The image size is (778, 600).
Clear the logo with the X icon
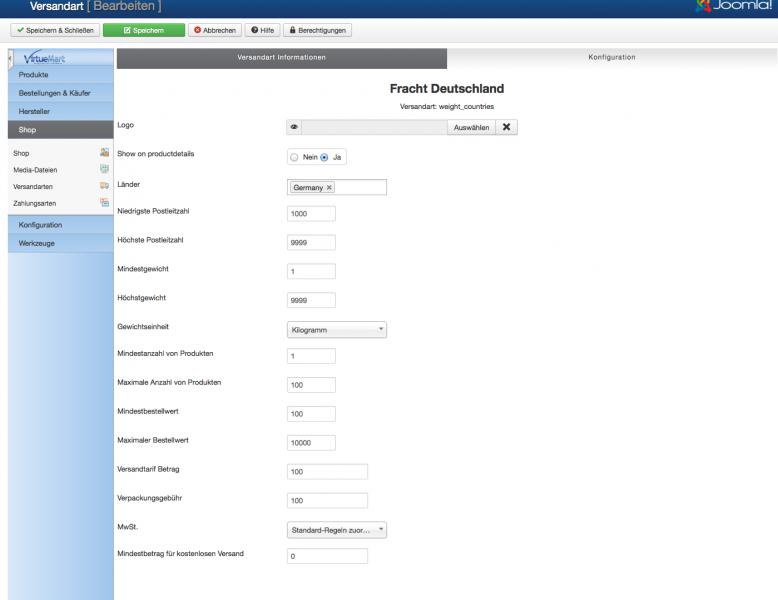tap(506, 128)
